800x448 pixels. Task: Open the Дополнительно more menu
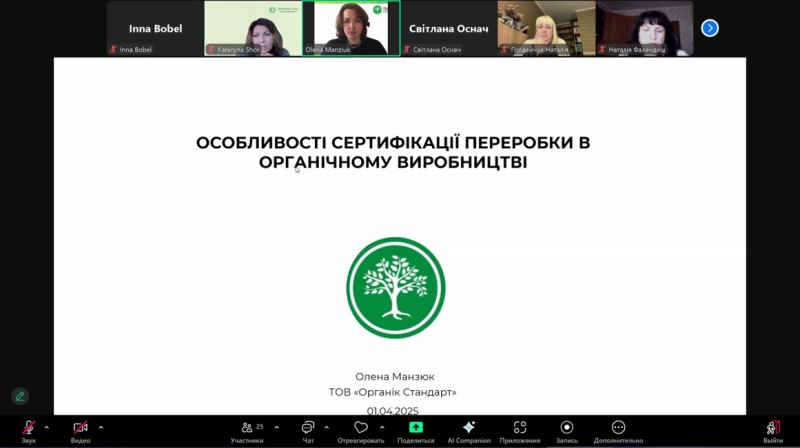coord(618,428)
